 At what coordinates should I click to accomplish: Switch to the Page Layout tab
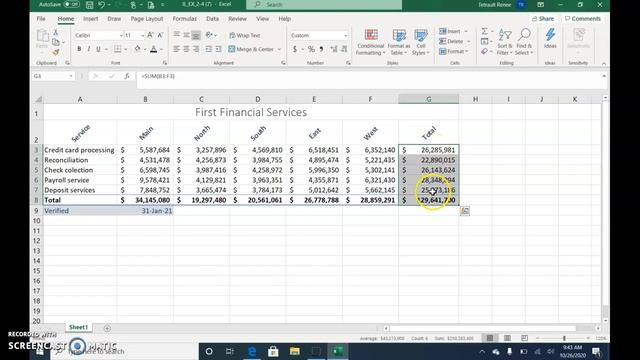click(x=147, y=19)
